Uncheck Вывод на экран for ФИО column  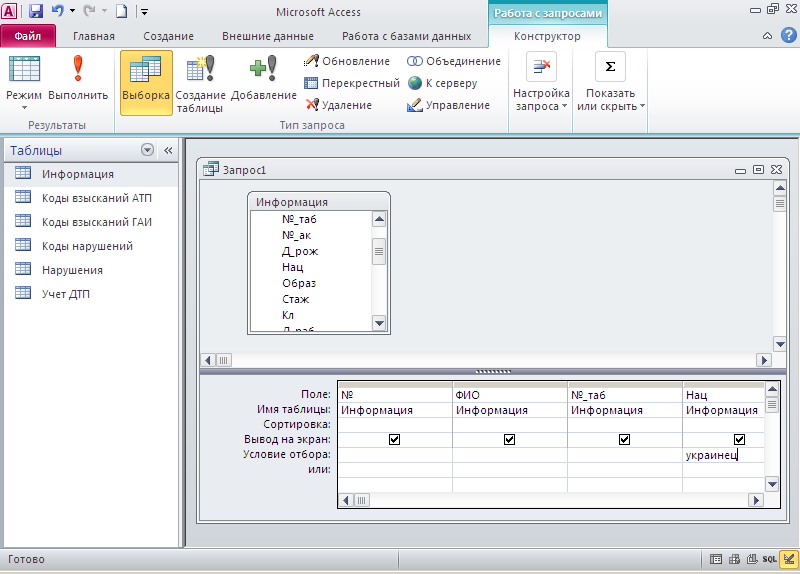(x=509, y=439)
